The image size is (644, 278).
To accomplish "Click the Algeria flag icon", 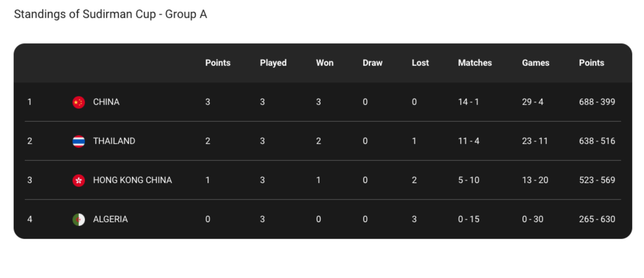I will [79, 219].
